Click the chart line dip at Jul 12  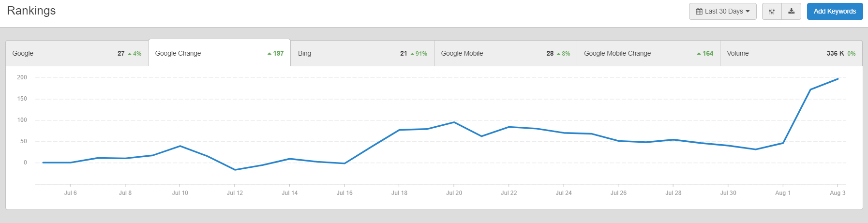click(235, 170)
